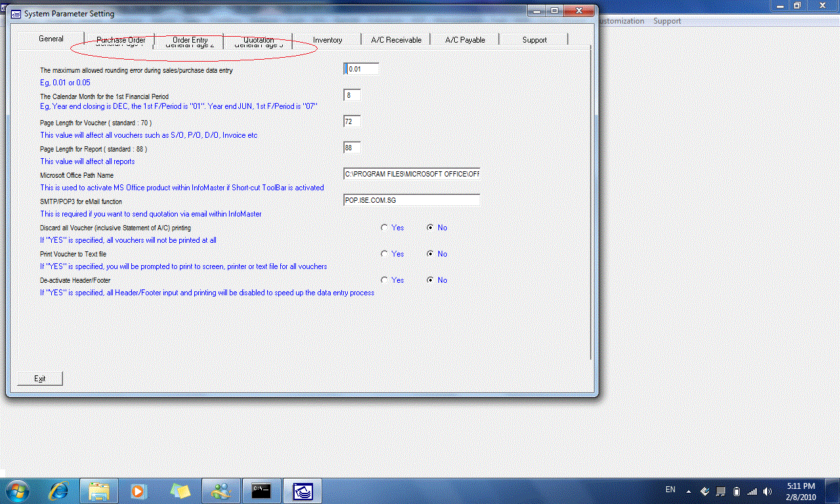Activate the InfoMaster application taskbar icon
This screenshot has height=504, width=840.
(x=302, y=490)
